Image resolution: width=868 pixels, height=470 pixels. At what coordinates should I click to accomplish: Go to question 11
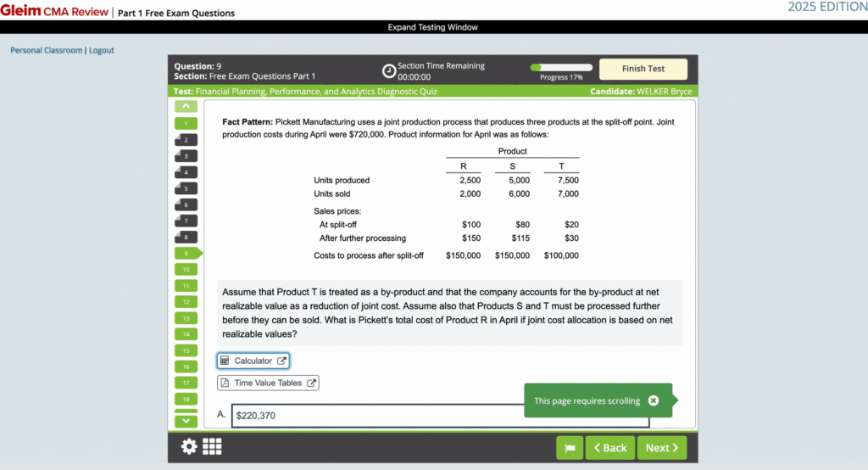point(186,285)
